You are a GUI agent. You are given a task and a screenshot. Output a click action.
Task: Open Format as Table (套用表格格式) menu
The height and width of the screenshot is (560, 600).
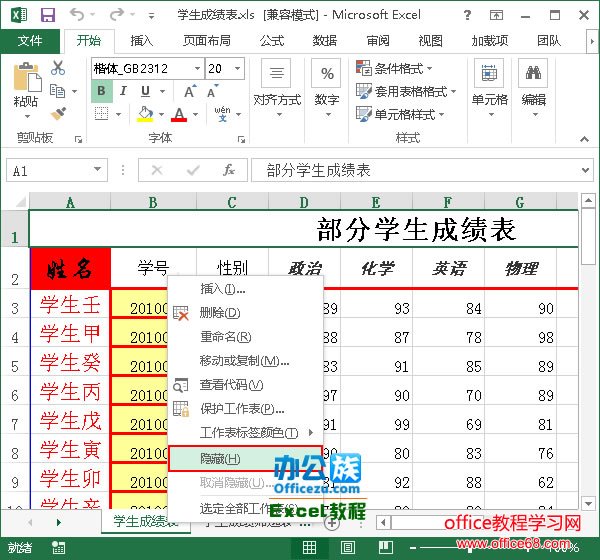coord(406,91)
